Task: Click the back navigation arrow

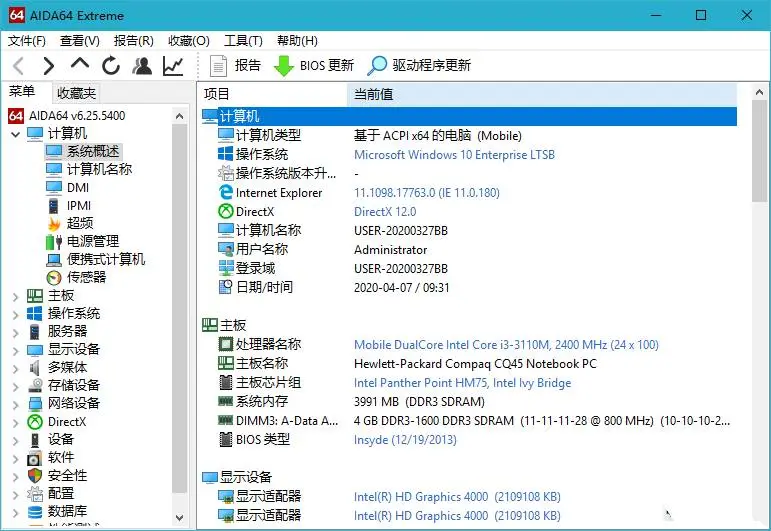Action: click(x=18, y=66)
